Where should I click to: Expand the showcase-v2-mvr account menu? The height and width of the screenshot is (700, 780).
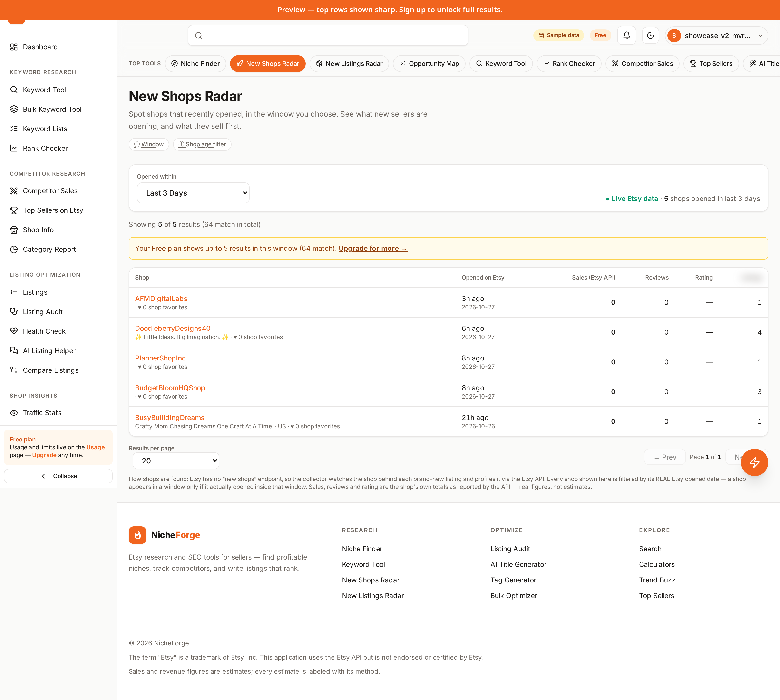point(717,35)
